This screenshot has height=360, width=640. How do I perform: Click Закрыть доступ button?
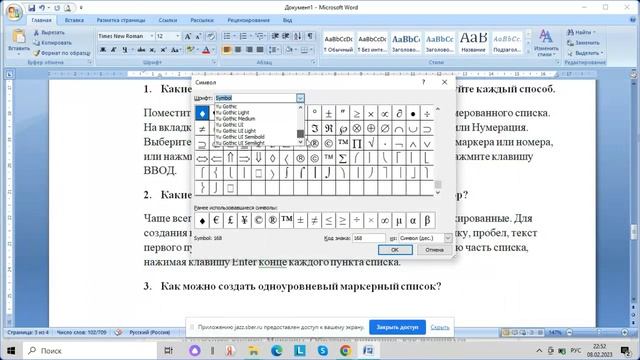click(397, 327)
